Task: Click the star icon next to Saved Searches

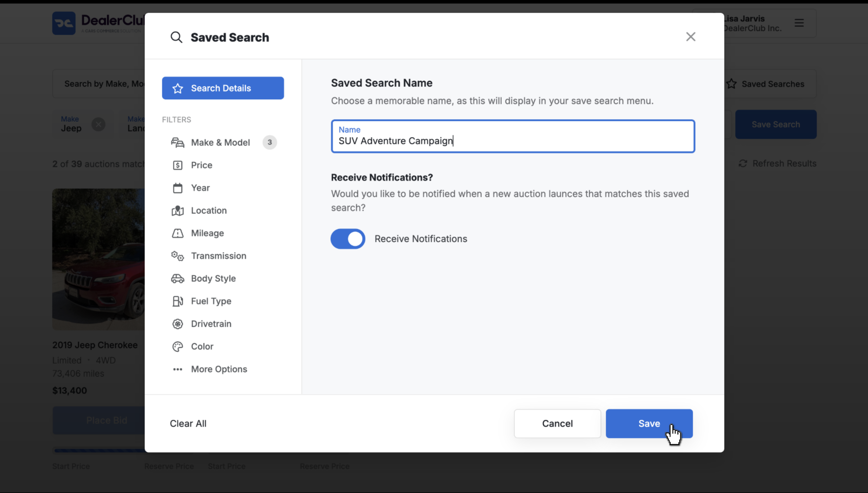Action: coord(731,84)
